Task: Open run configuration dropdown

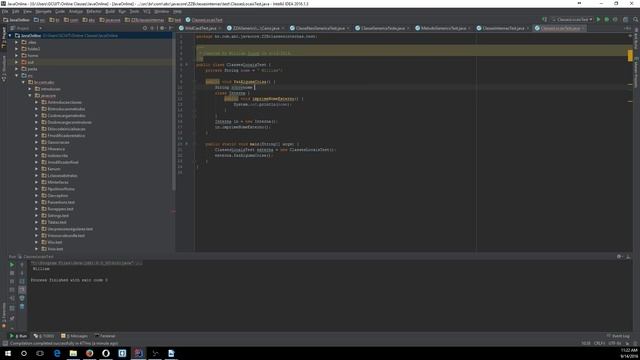Action: click(571, 20)
